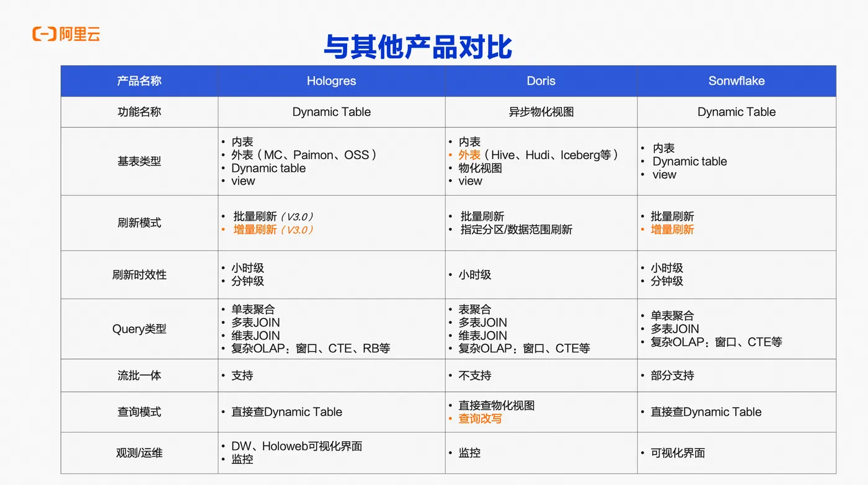The width and height of the screenshot is (868, 485).
Task: Select orange "增量刷新" in Sonwflake column
Action: pos(672,230)
